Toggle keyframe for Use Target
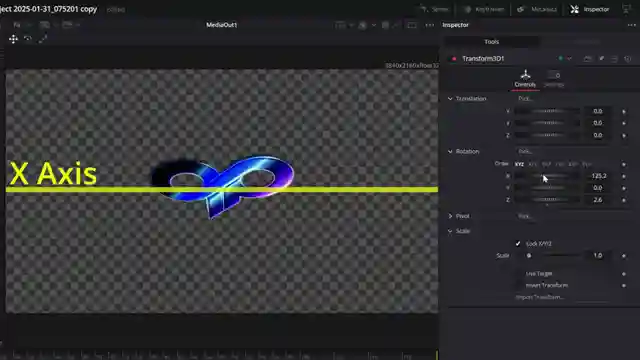Image resolution: width=640 pixels, height=360 pixels. 624,274
